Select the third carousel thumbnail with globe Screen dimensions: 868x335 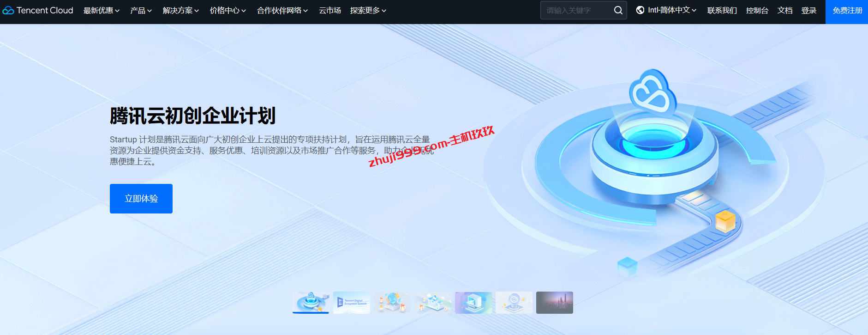tap(392, 303)
